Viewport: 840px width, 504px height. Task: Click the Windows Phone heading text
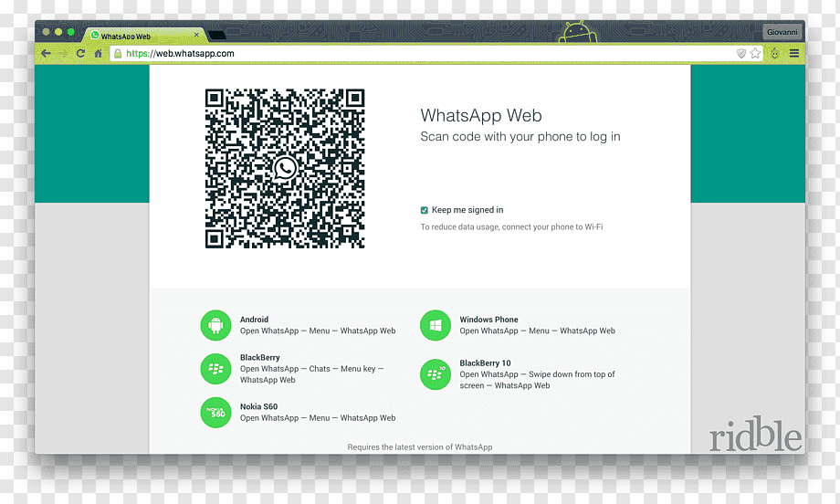(488, 320)
